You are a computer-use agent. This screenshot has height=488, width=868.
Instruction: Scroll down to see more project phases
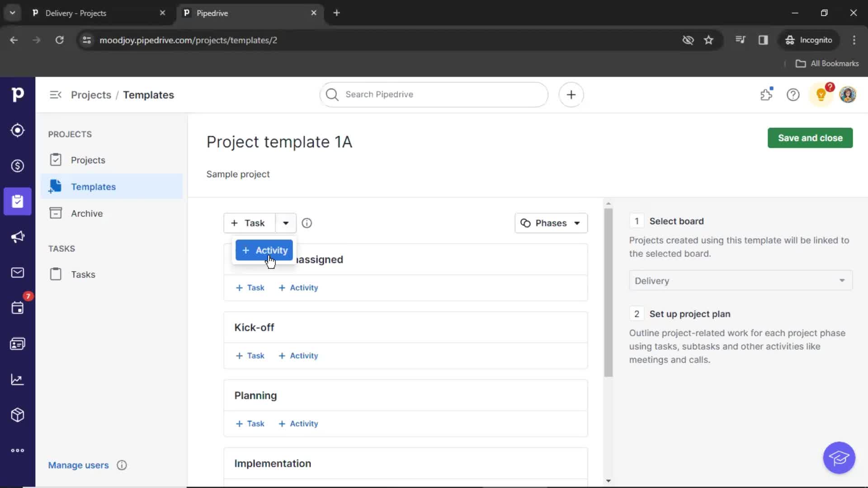click(608, 481)
